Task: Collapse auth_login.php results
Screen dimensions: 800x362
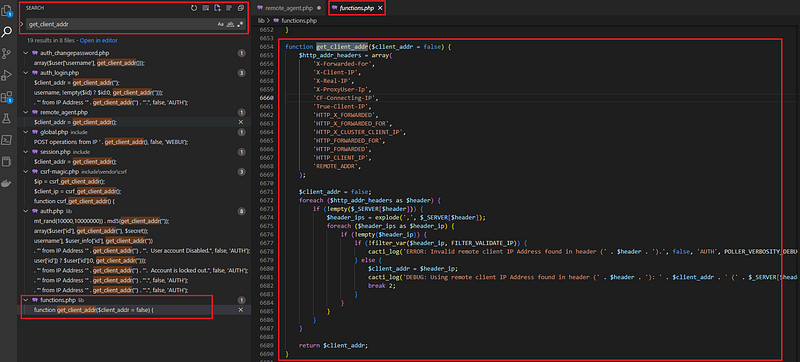Action: click(26, 73)
